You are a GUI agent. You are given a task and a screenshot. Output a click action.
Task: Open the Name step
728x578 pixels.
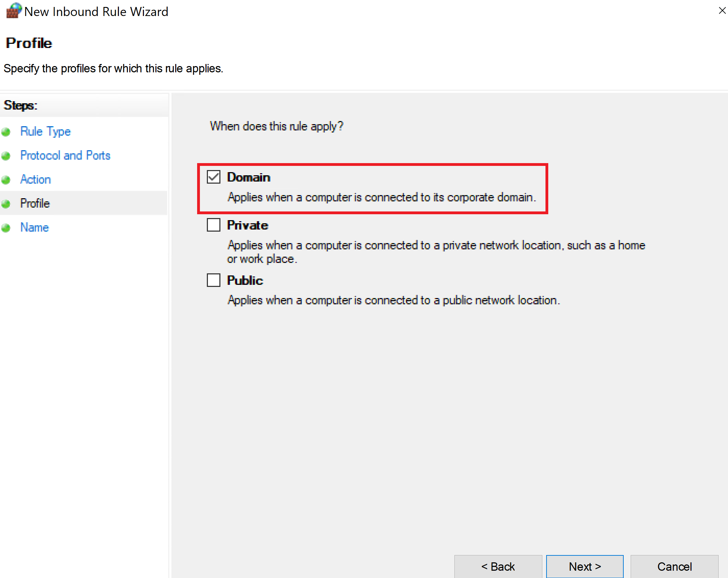click(x=34, y=227)
